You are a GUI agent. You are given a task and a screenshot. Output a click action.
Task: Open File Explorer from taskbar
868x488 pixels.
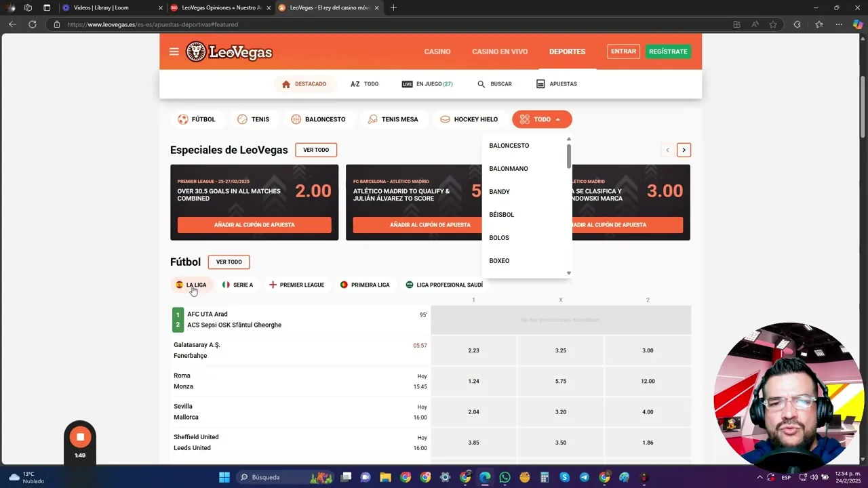click(385, 477)
